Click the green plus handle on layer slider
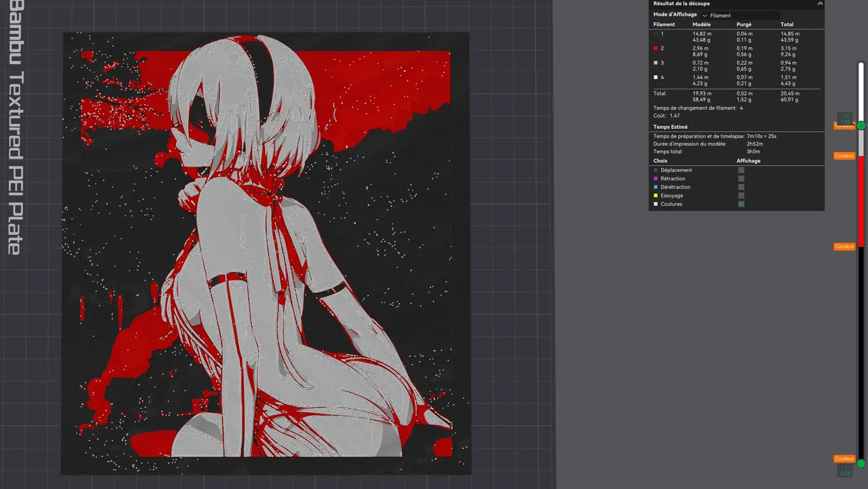868x489 pixels. [861, 125]
